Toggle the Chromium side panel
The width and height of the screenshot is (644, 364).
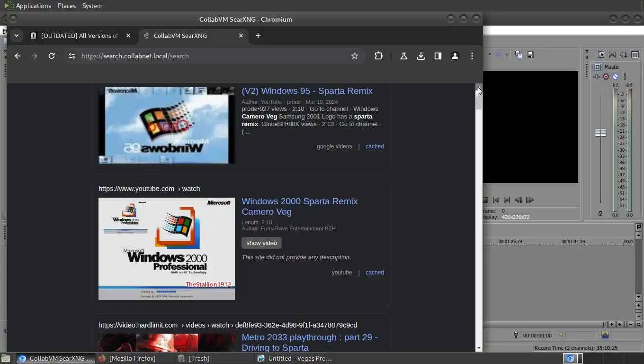pos(438,56)
